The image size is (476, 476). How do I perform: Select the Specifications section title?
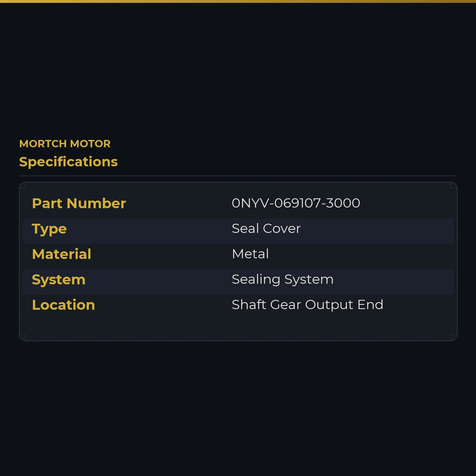[x=68, y=162]
